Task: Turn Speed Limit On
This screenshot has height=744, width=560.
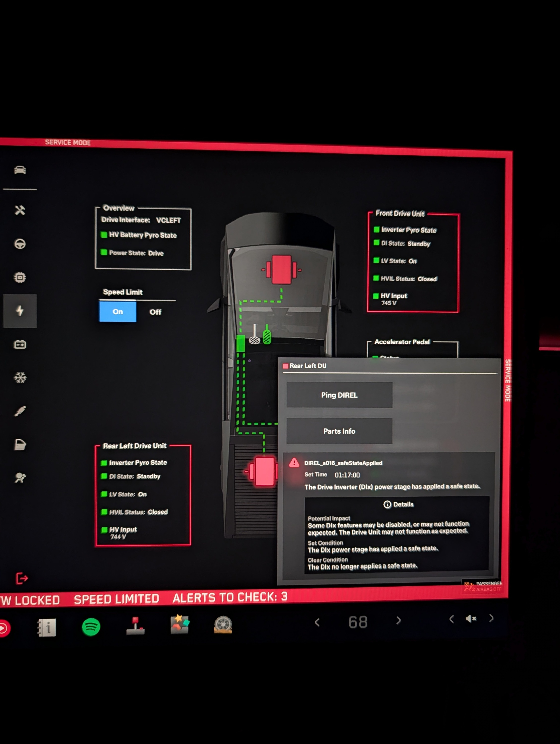Action: pyautogui.click(x=118, y=311)
